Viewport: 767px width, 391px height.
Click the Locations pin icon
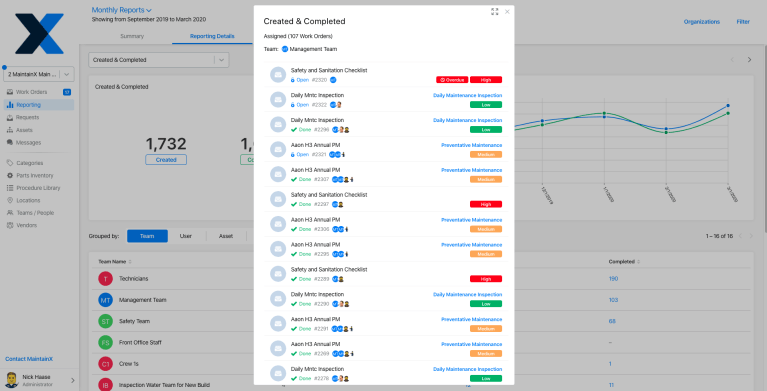click(10, 201)
